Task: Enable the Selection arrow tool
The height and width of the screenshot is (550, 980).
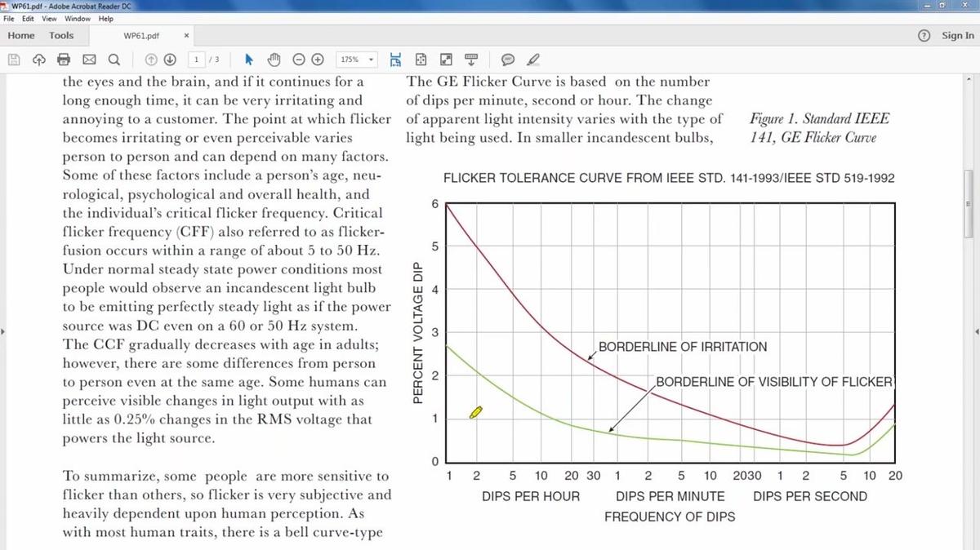Action: [250, 60]
